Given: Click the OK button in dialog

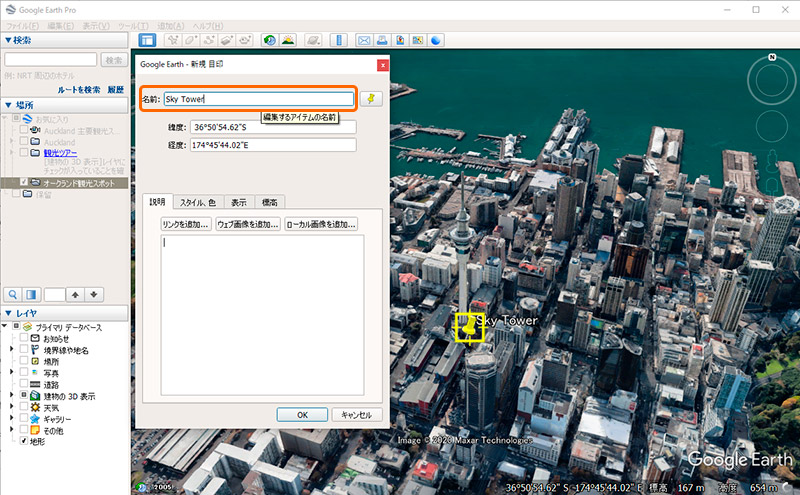Looking at the screenshot, I should tap(301, 414).
